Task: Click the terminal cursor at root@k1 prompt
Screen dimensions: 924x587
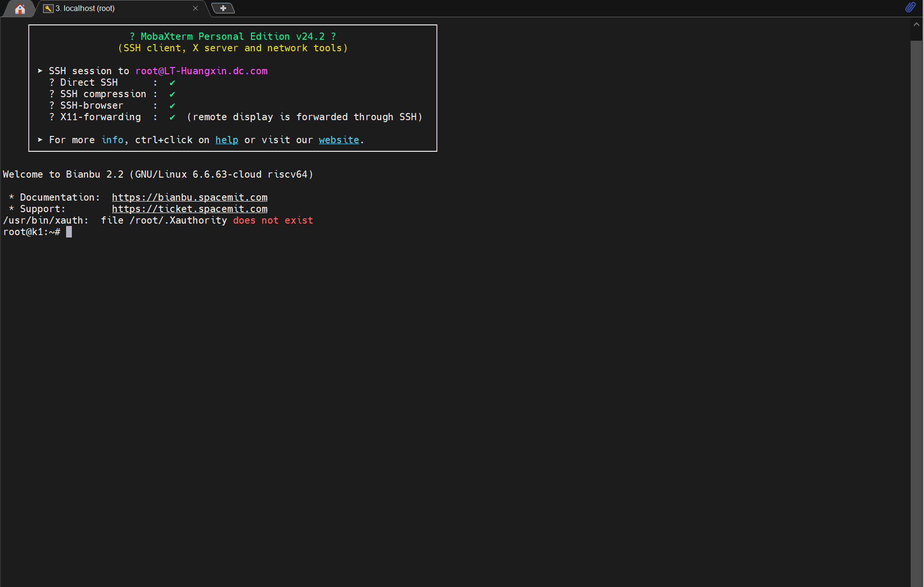Action: tap(69, 232)
